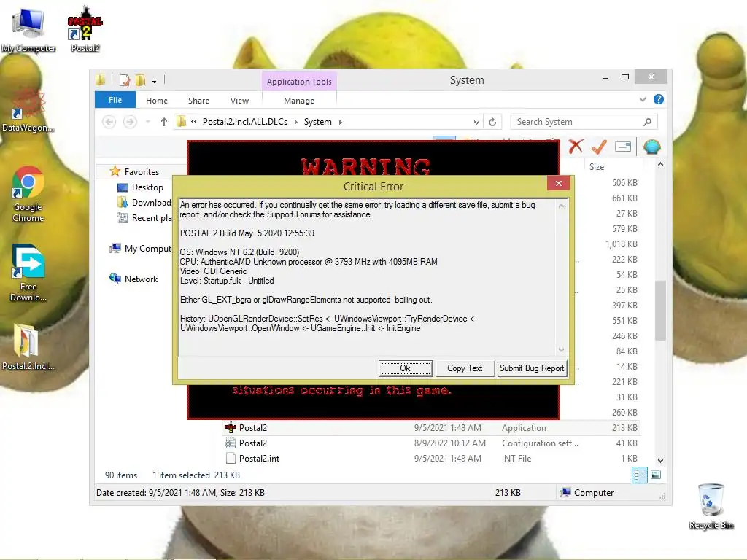Switch to large icons view layout
The height and width of the screenshot is (560, 747).
point(656,475)
